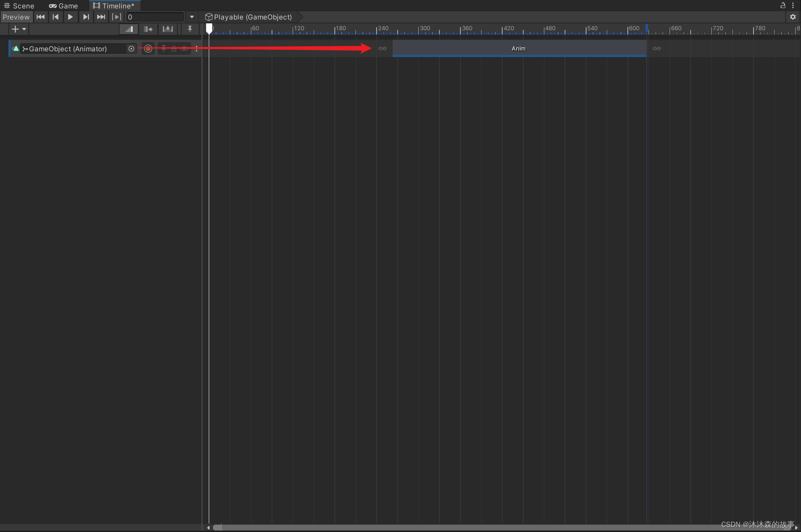Open the object picker for Animator binding
Viewport: 801px width, 532px height.
[x=131, y=49]
